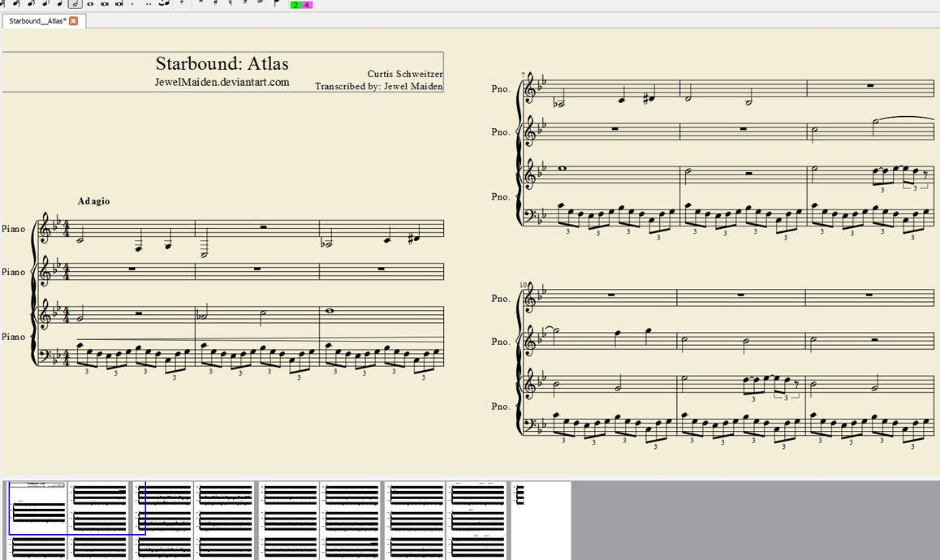Jump to the seventh page in the navigator
The width and height of the screenshot is (940, 560).
pyautogui.click(x=415, y=520)
